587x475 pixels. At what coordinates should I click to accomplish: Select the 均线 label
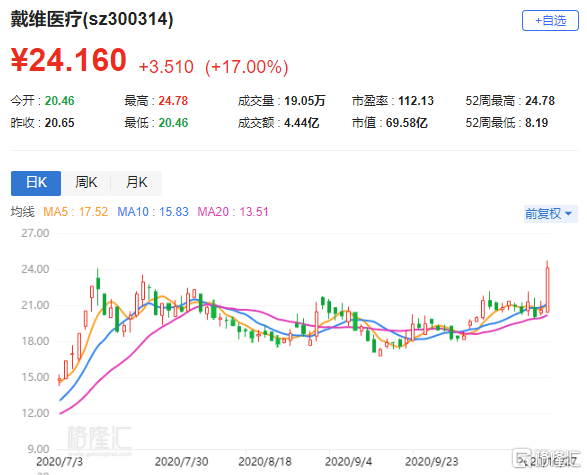(22, 212)
